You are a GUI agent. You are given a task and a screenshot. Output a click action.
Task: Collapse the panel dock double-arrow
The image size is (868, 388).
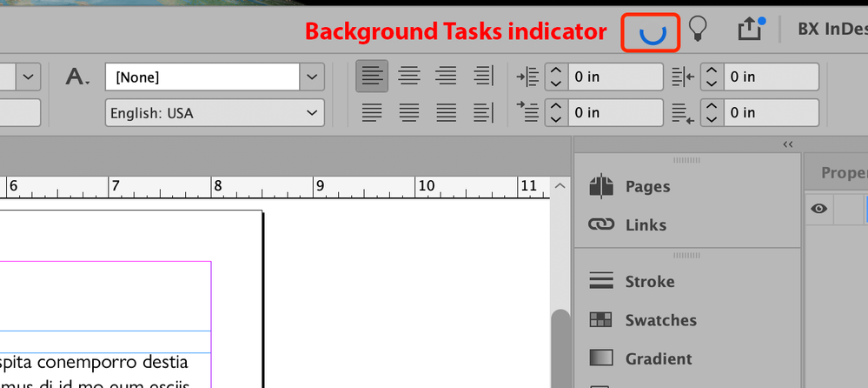(788, 144)
